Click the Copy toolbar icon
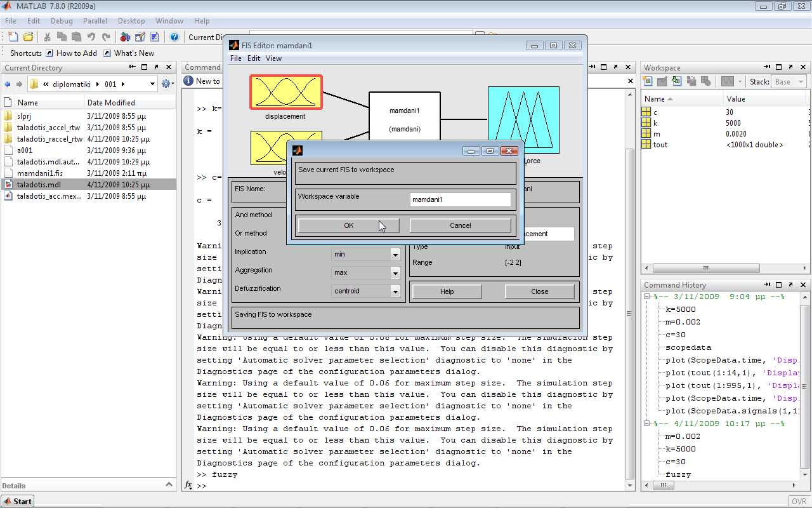The height and width of the screenshot is (508, 812). [62, 37]
